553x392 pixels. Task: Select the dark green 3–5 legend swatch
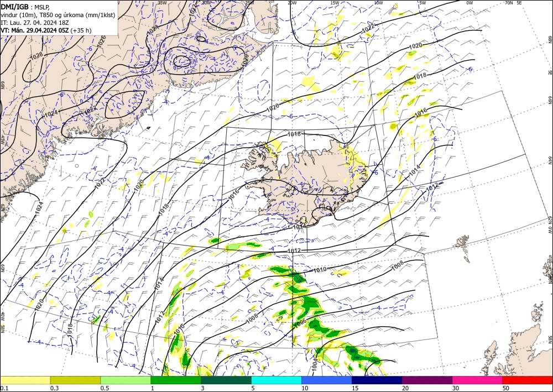pos(226,380)
